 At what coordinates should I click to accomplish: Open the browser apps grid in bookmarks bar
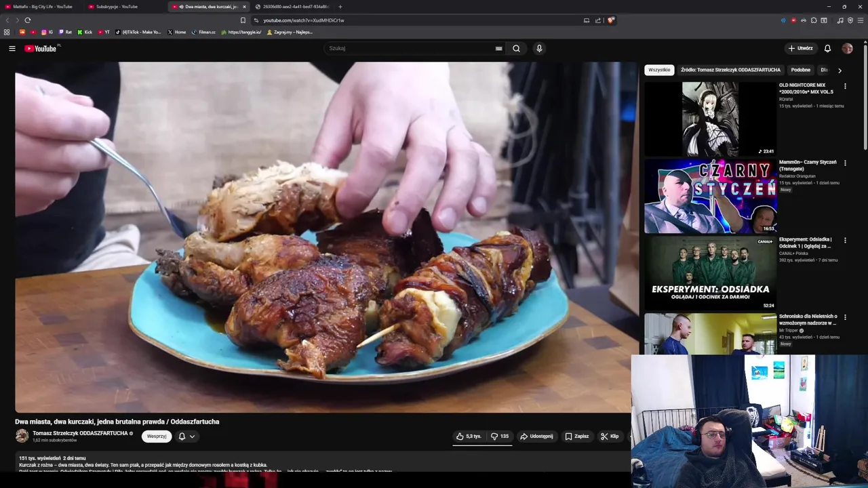point(7,32)
